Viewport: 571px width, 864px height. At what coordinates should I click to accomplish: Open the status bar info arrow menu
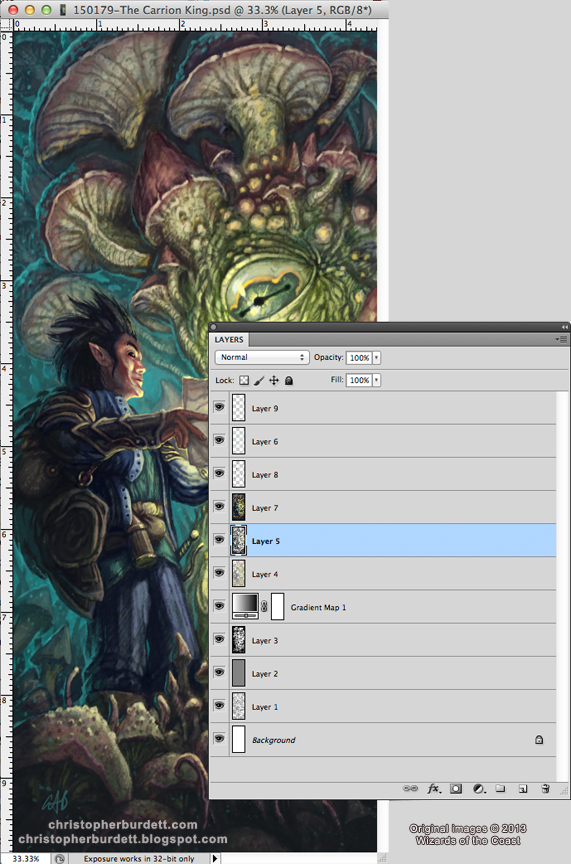tap(215, 858)
